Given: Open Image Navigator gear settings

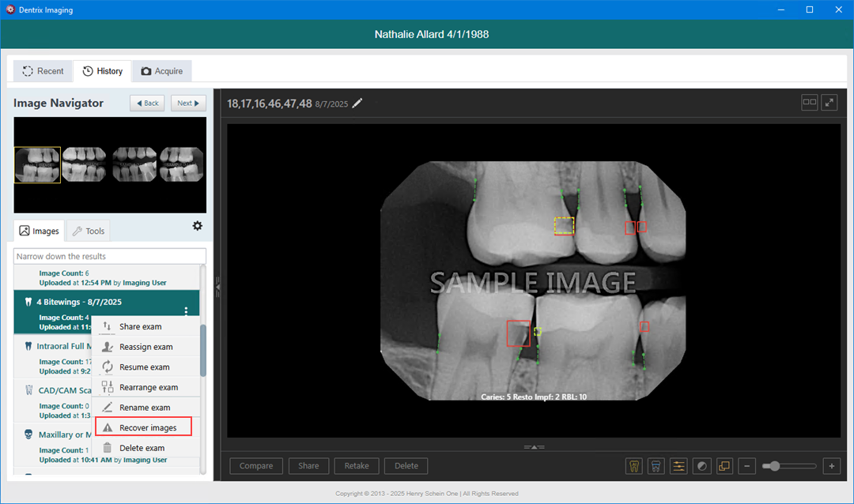Looking at the screenshot, I should pyautogui.click(x=197, y=226).
